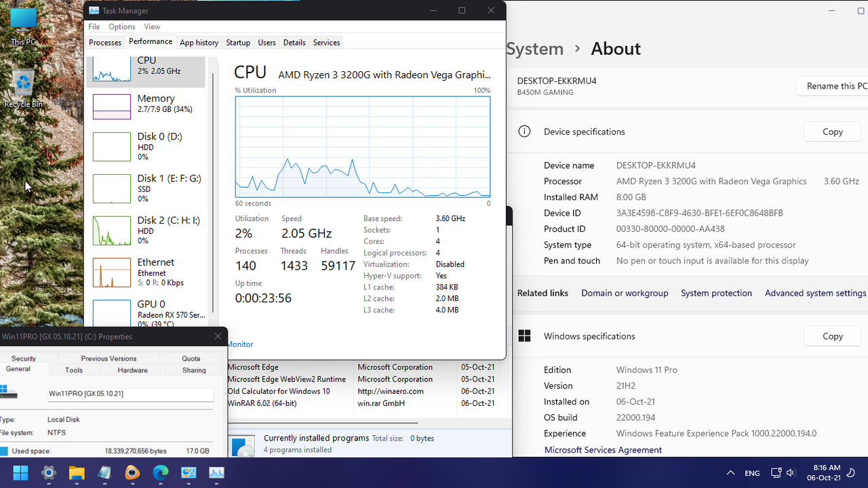Viewport: 868px width, 488px height.
Task: Copy the Windows specifications
Action: point(833,336)
